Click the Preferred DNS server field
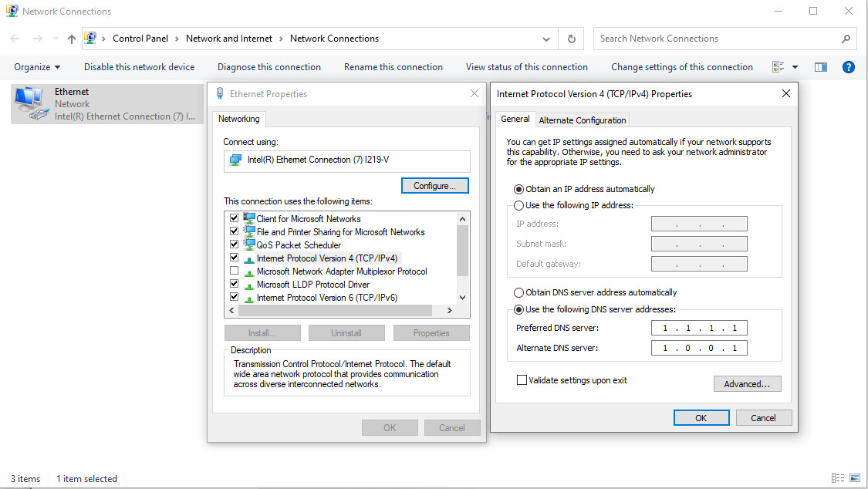Image resolution: width=868 pixels, height=489 pixels. [699, 328]
